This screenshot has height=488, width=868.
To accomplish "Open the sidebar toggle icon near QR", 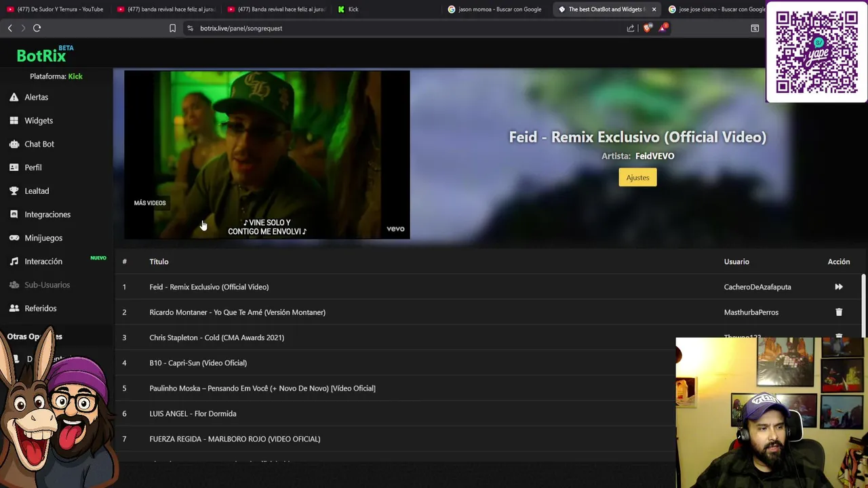I will coord(755,28).
